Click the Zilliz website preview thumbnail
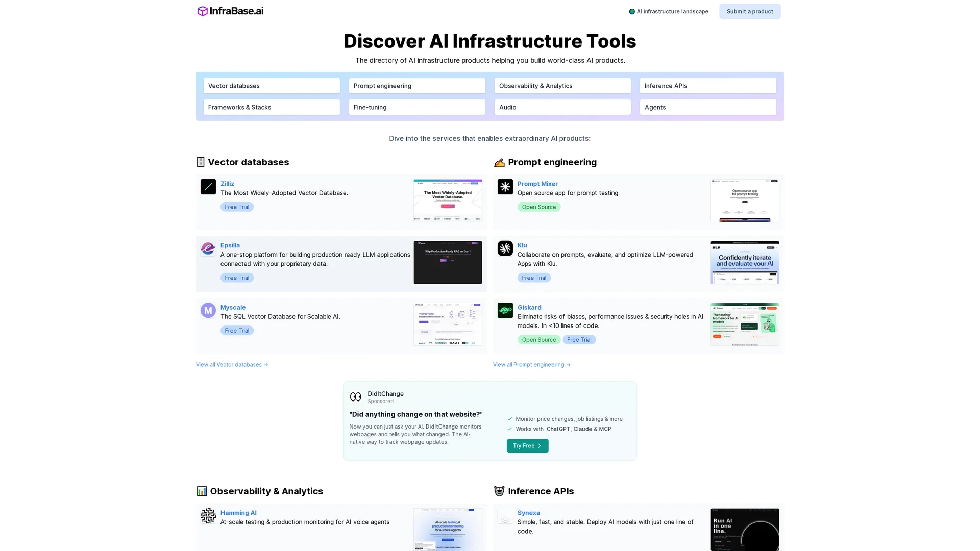 click(x=448, y=201)
